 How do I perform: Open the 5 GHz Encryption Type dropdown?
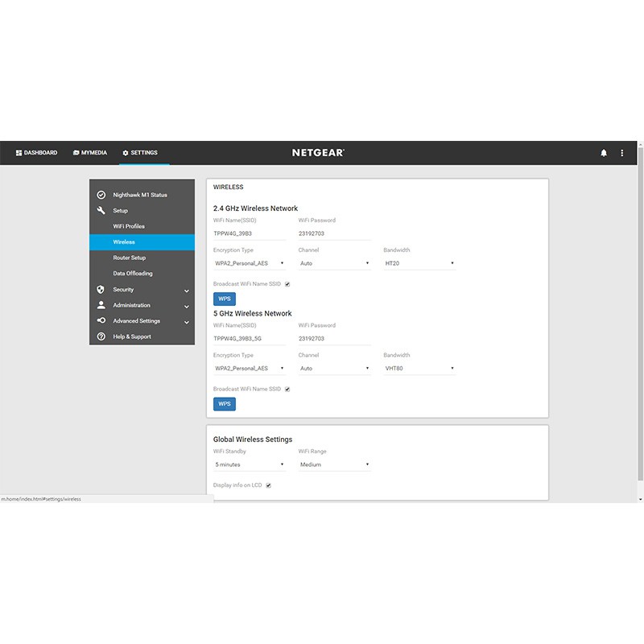click(250, 369)
